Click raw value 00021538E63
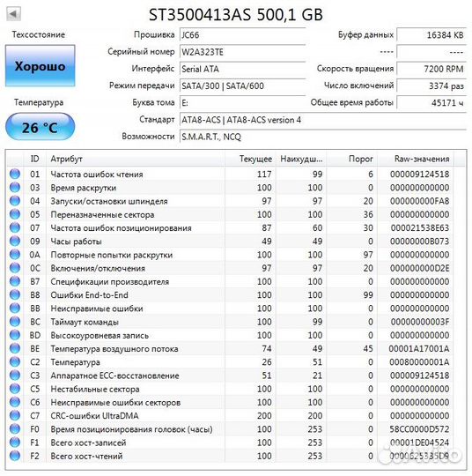Viewport: 472px width, 476px height. [419, 228]
